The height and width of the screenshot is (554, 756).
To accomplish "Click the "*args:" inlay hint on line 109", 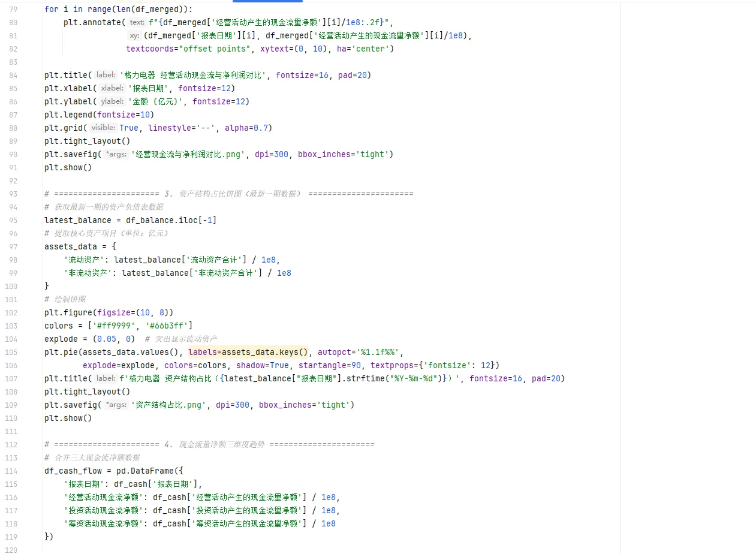I will tap(116, 405).
